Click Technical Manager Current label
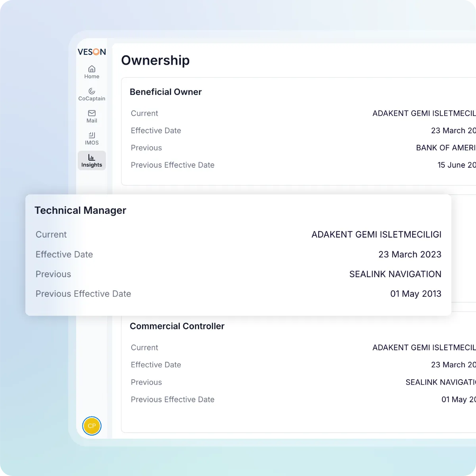Image resolution: width=476 pixels, height=476 pixels. [x=51, y=234]
